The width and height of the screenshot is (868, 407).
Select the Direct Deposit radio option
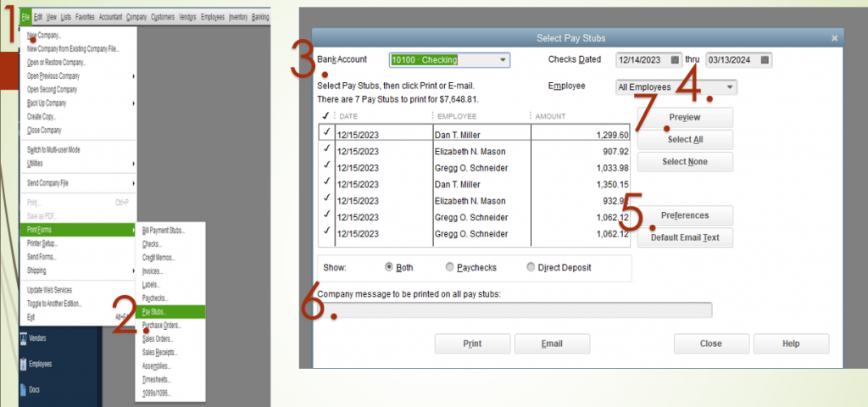tap(531, 267)
